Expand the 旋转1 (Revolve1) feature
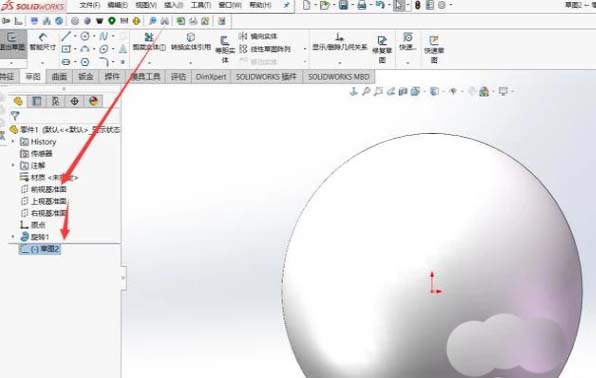Image resolution: width=596 pixels, height=378 pixels. click(13, 237)
